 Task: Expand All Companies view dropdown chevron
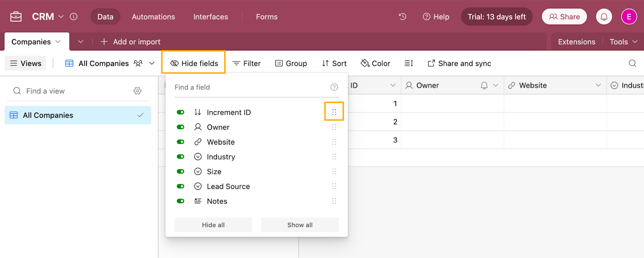click(x=152, y=63)
